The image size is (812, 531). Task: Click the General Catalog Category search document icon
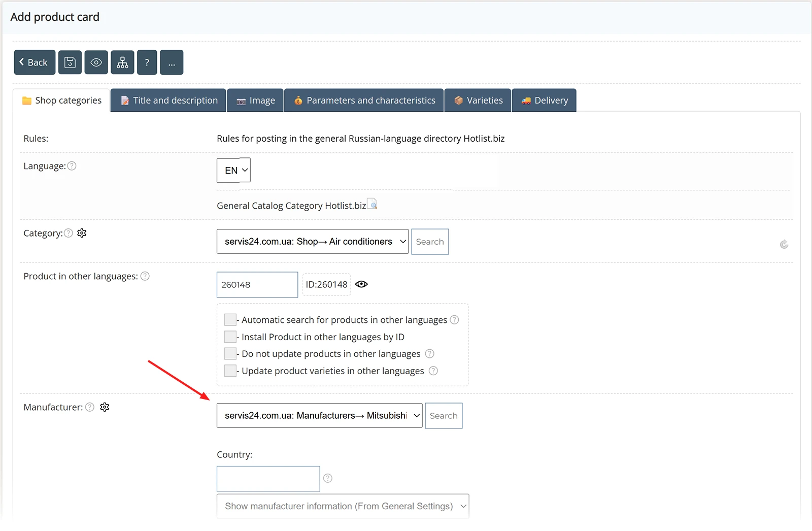click(x=372, y=204)
